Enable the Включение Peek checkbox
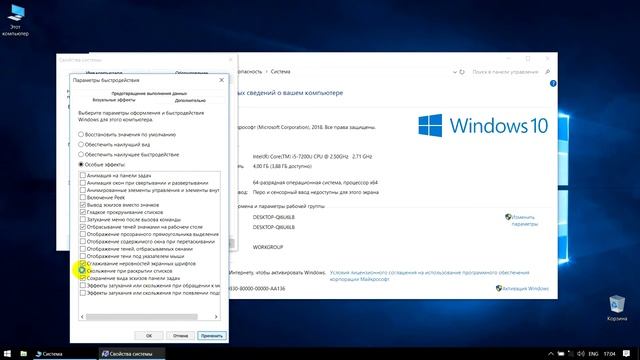 (x=83, y=198)
